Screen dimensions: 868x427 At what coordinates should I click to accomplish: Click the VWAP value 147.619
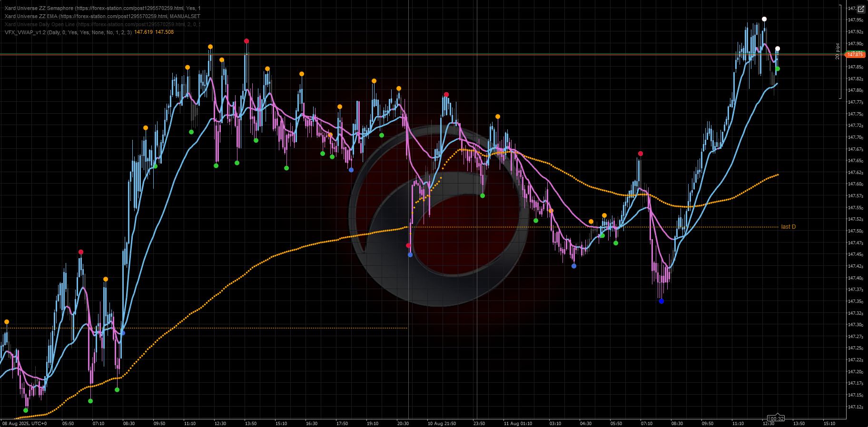[x=144, y=32]
